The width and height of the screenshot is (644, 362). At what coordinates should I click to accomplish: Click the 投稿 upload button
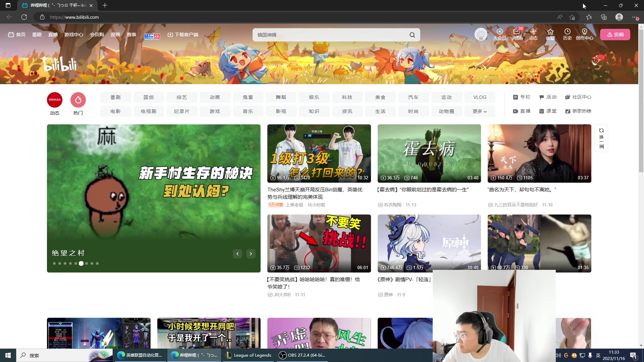615,35
